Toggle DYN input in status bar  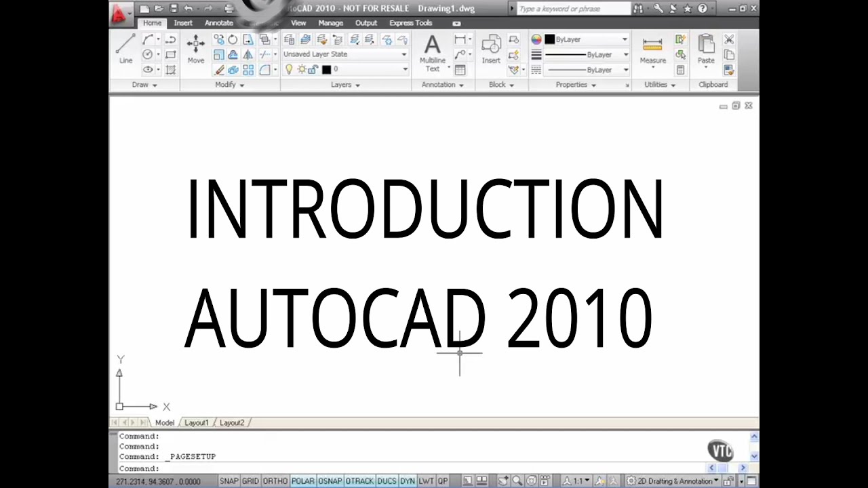(x=407, y=481)
